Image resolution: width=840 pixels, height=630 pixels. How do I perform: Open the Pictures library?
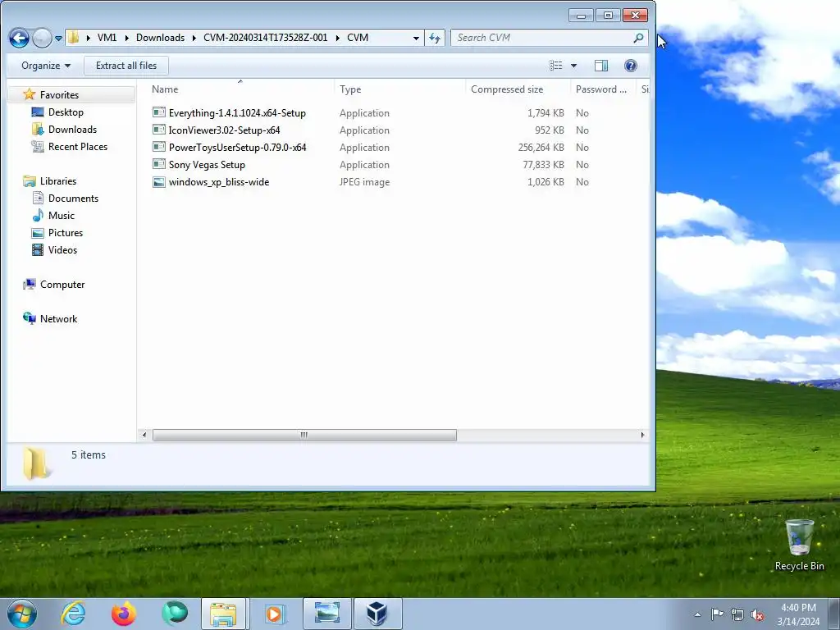[66, 232]
